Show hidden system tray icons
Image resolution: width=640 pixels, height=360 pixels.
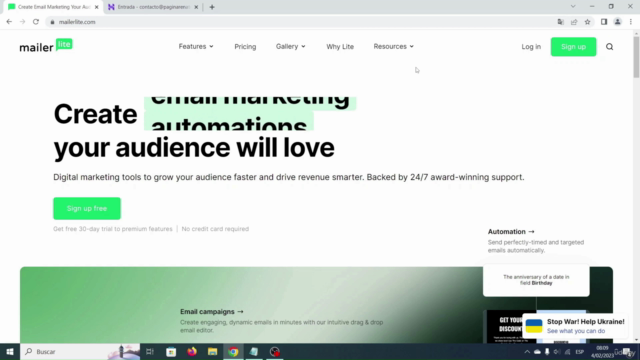click(527, 352)
